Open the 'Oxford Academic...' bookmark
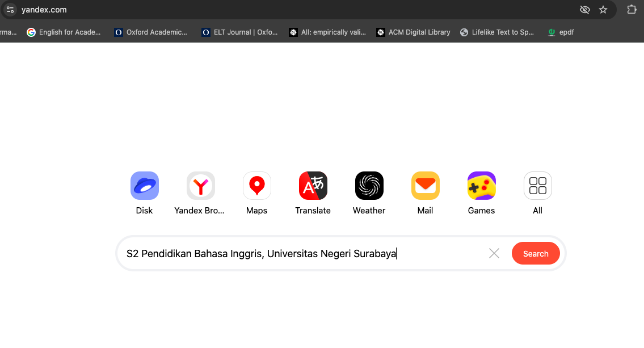The image size is (644, 348). 151,32
